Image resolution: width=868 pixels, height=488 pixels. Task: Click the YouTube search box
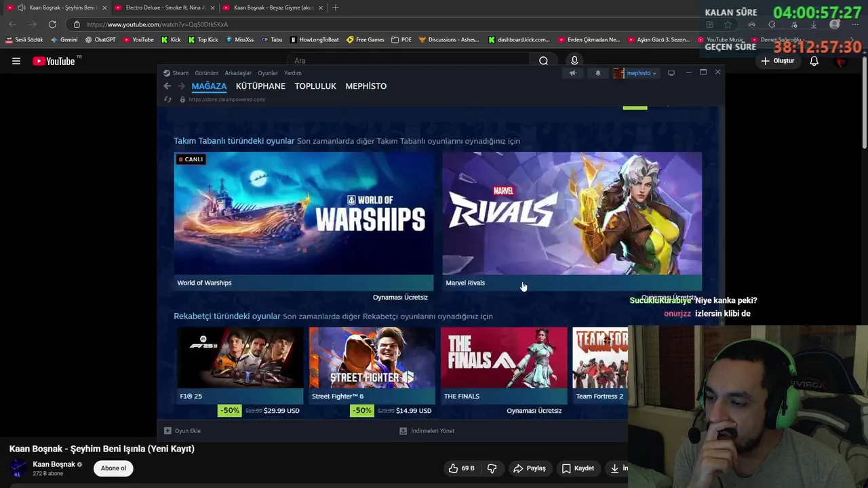coord(410,61)
